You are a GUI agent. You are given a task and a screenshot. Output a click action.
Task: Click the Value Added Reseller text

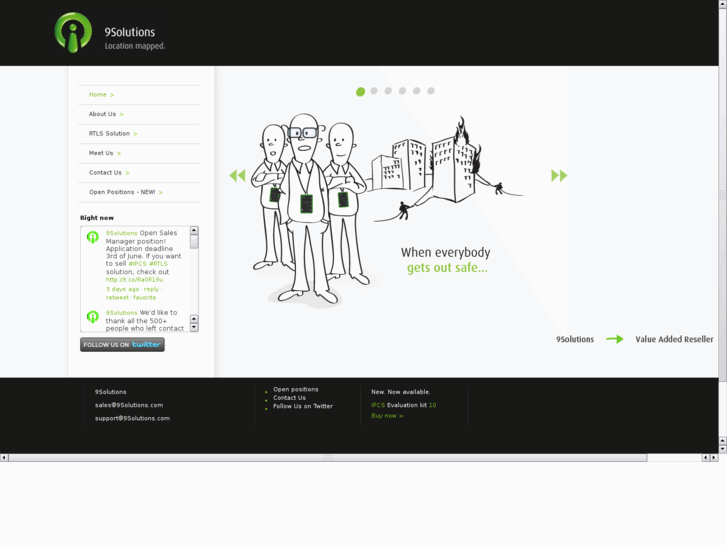674,339
